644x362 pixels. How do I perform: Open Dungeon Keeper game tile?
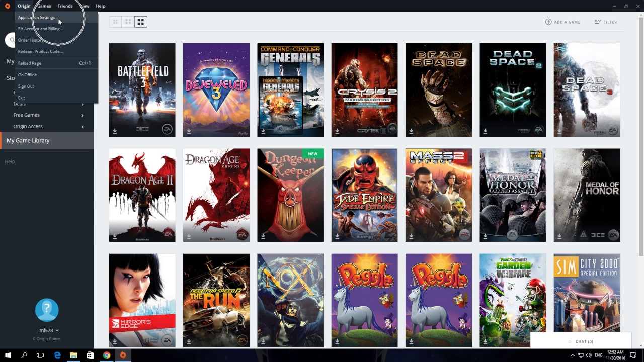(290, 195)
